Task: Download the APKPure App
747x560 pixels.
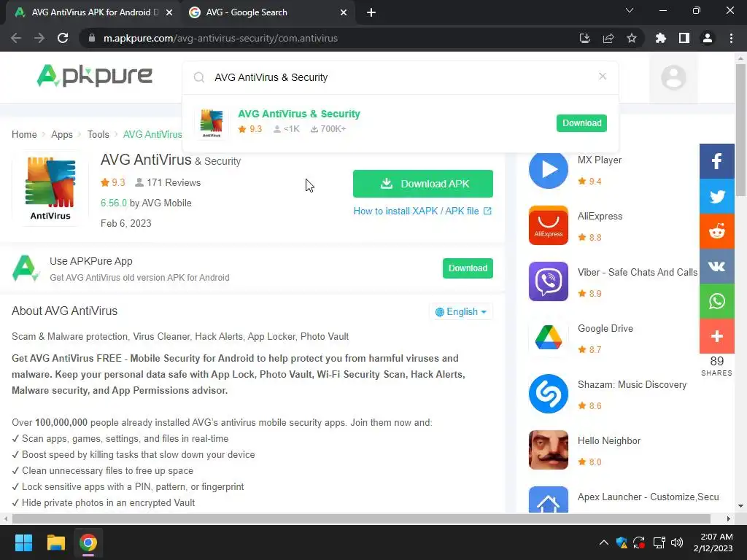Action: click(x=468, y=268)
